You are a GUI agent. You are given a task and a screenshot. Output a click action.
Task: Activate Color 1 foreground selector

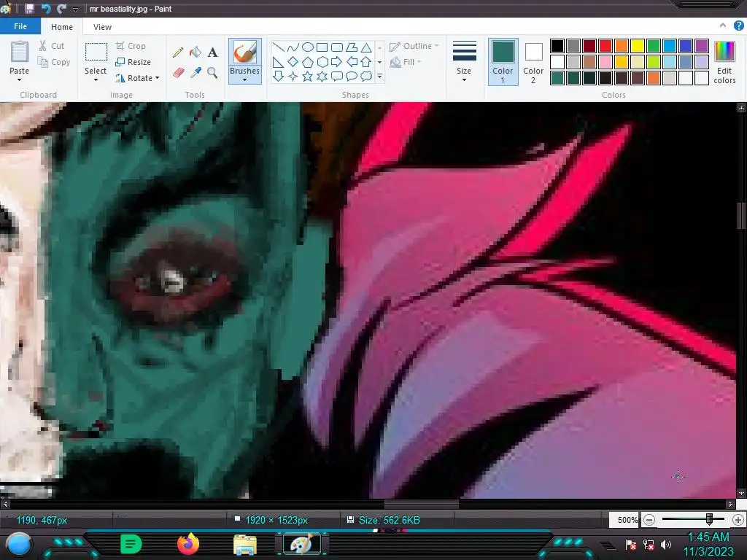pyautogui.click(x=503, y=62)
